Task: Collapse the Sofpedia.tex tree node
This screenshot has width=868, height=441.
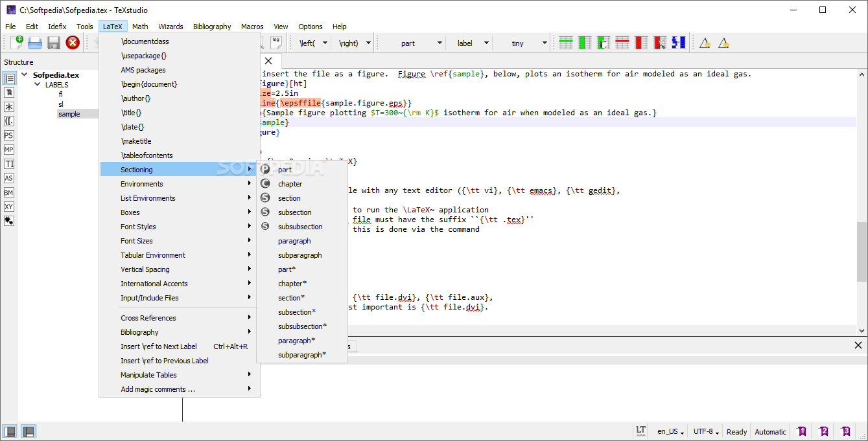Action: pos(25,74)
